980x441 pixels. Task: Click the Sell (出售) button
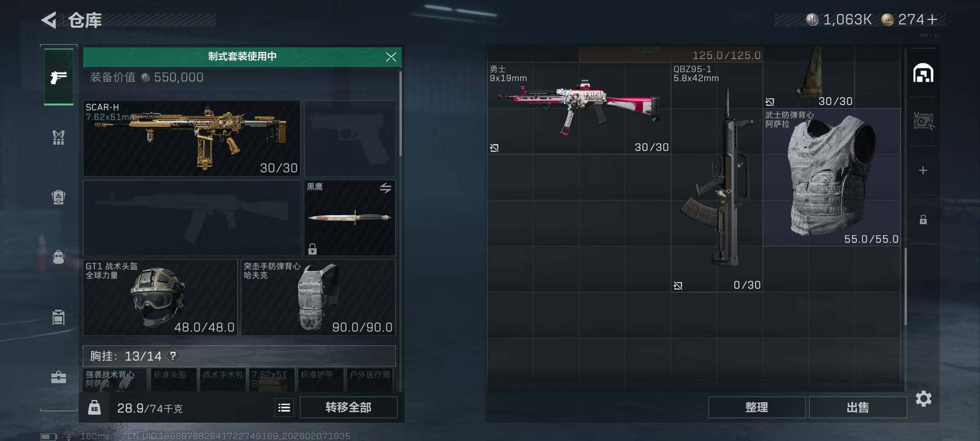point(857,407)
